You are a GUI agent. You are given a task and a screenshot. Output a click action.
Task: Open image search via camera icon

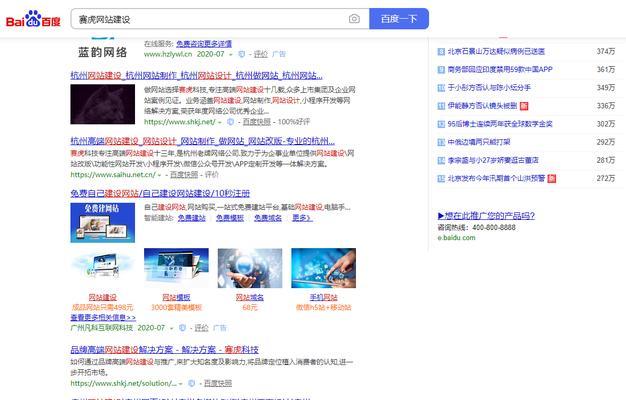pos(354,19)
